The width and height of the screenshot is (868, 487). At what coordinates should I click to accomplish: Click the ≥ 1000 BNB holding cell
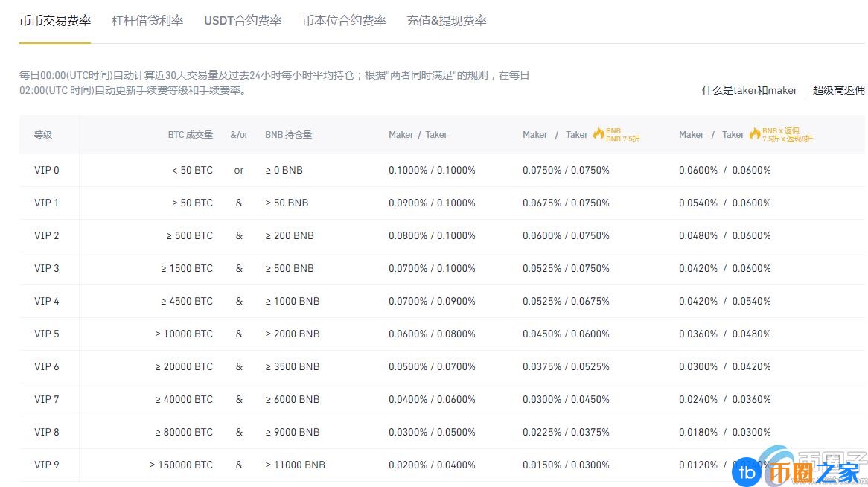293,301
